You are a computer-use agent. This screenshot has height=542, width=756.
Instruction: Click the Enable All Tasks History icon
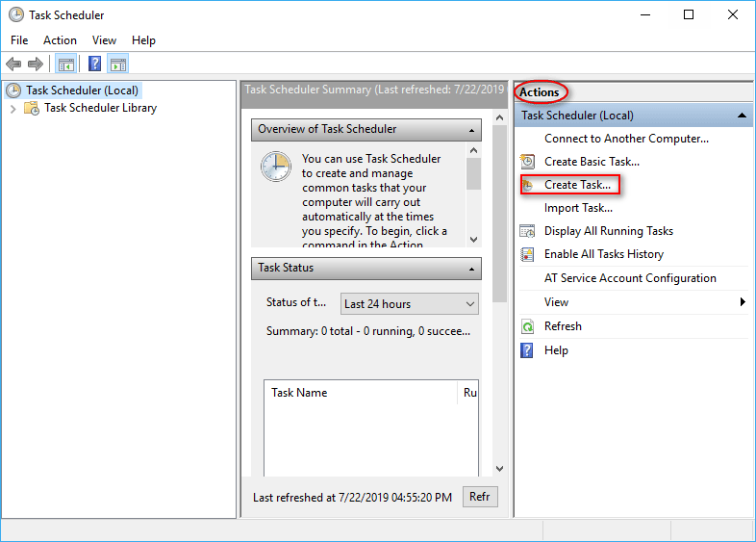click(x=527, y=254)
